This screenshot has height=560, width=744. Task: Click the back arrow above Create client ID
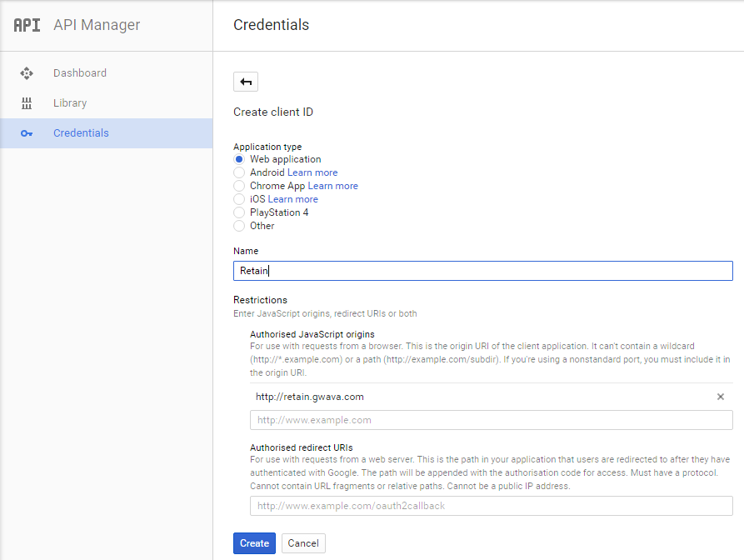[x=245, y=81]
